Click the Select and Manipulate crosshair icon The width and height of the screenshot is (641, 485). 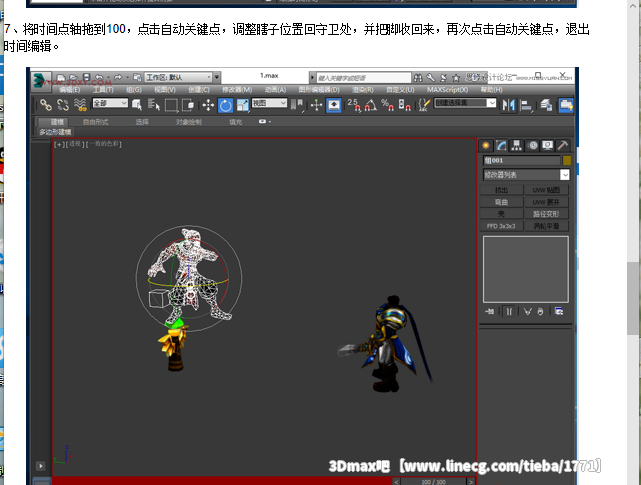(x=316, y=105)
